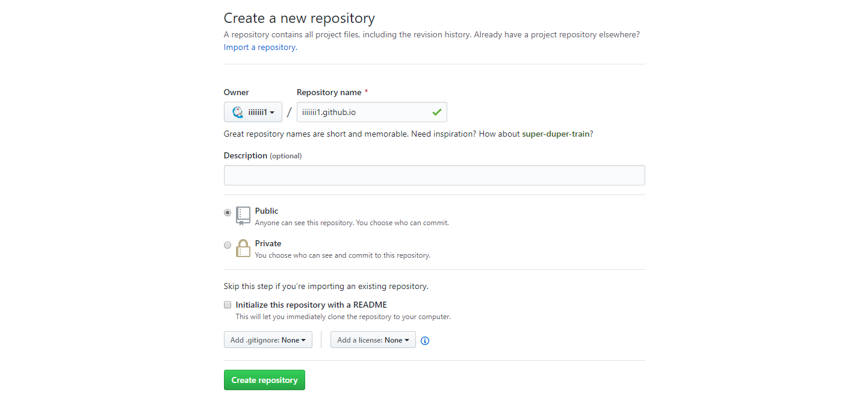Click the Repository name label
Image resolution: width=868 pixels, height=401 pixels.
click(329, 92)
